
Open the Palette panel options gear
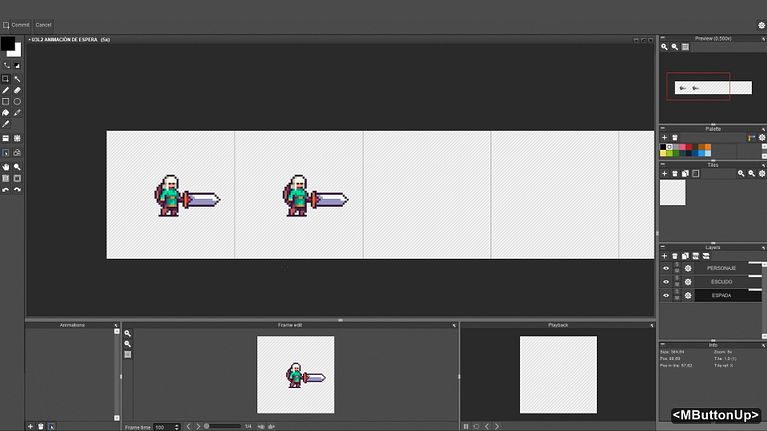(760, 138)
